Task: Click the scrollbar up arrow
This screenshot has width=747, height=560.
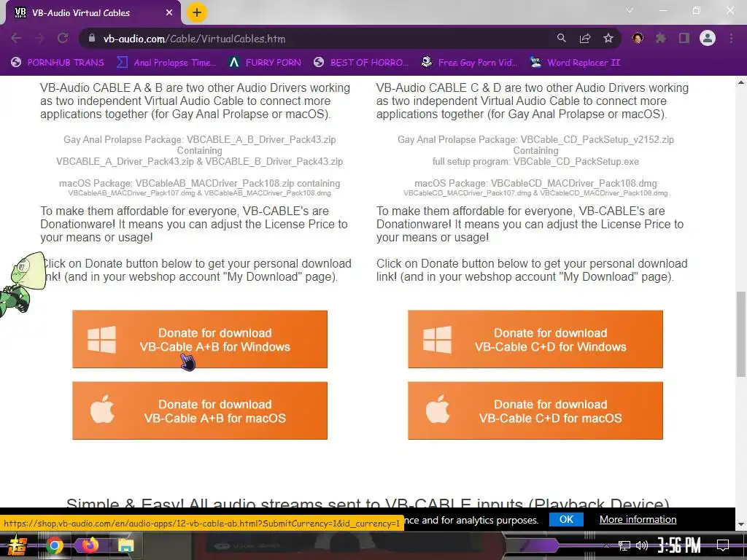Action: tap(741, 82)
